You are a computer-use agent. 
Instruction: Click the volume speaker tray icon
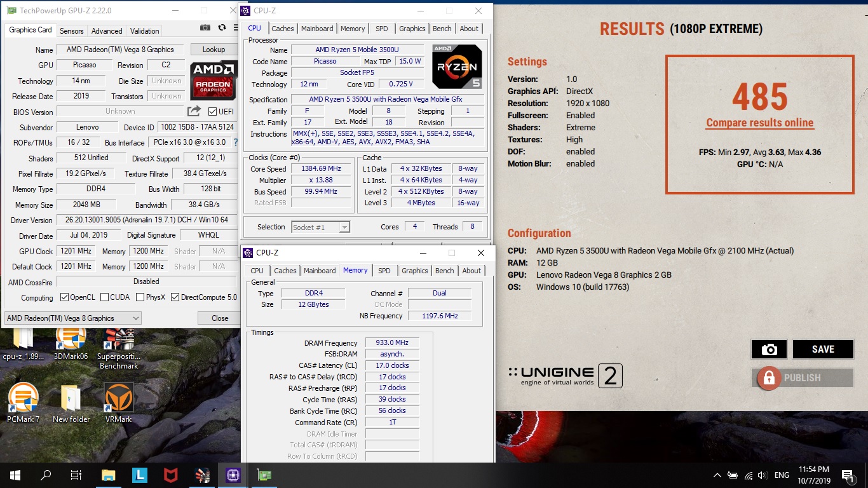(x=763, y=475)
